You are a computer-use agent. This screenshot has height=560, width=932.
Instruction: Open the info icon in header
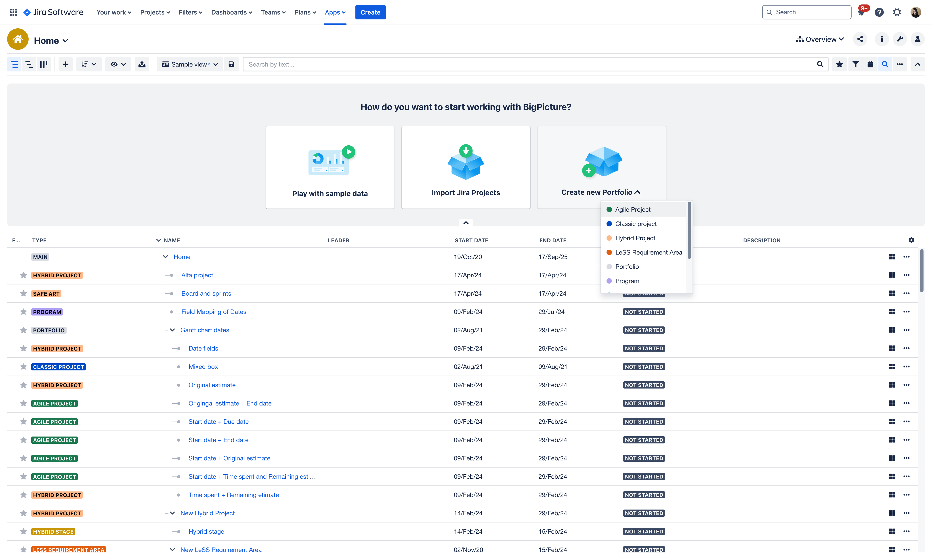tap(882, 39)
